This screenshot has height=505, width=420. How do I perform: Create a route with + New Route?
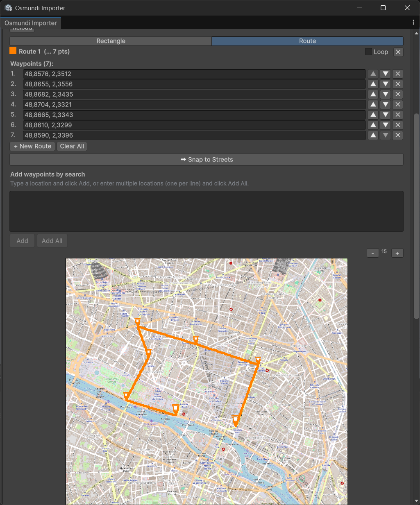[32, 146]
